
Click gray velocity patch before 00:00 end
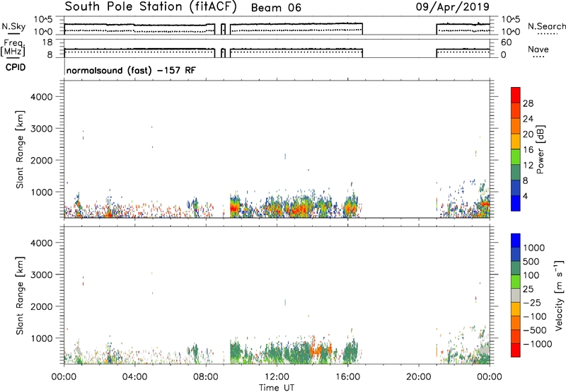(x=483, y=350)
